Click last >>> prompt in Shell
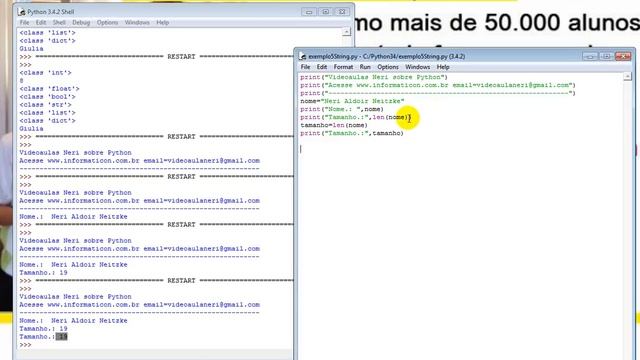640x360 pixels. [25, 345]
